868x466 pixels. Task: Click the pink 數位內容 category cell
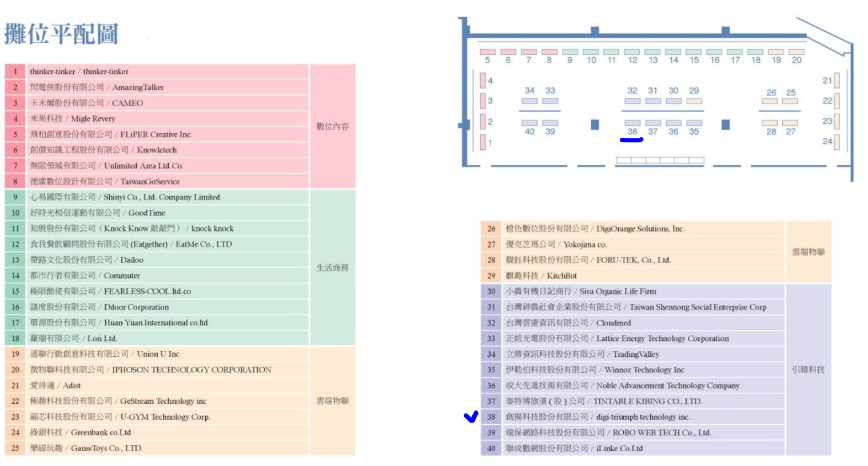tap(332, 126)
